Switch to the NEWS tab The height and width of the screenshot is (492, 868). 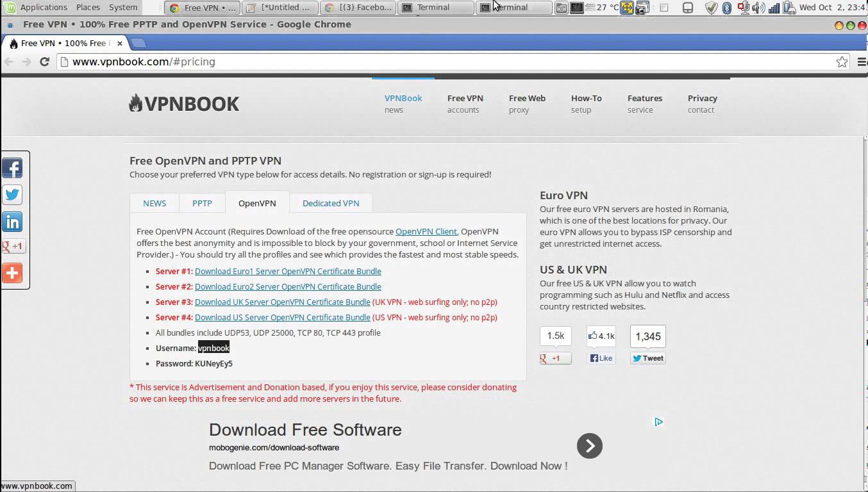pyautogui.click(x=154, y=203)
